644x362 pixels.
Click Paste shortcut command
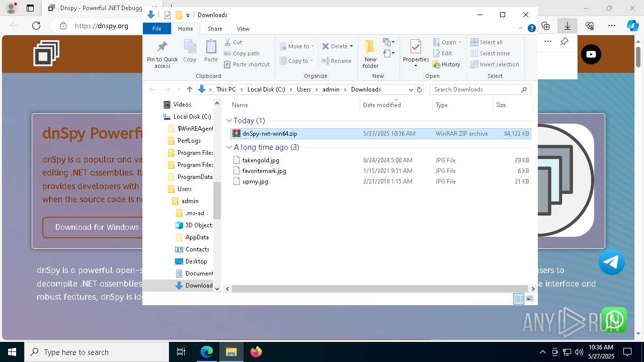click(x=247, y=64)
